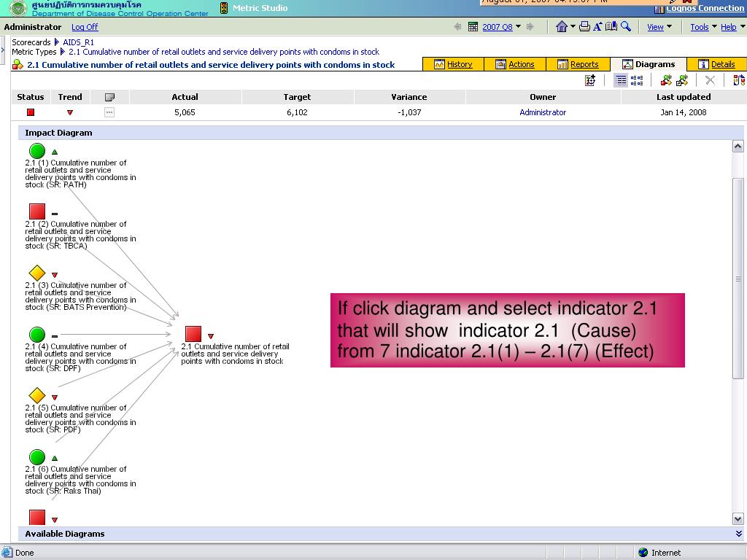The width and height of the screenshot is (747, 560).
Task: Click green circle of metric 2.1 (1) PATH
Action: 37,151
